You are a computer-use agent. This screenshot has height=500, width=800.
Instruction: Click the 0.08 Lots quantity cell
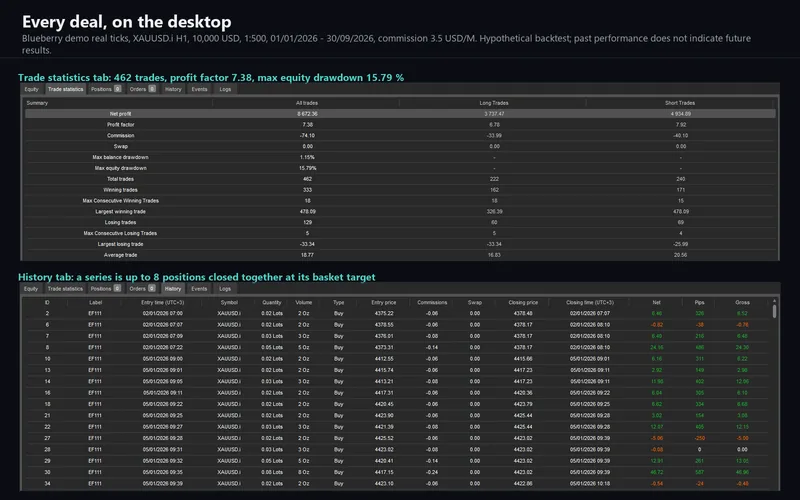(x=272, y=472)
